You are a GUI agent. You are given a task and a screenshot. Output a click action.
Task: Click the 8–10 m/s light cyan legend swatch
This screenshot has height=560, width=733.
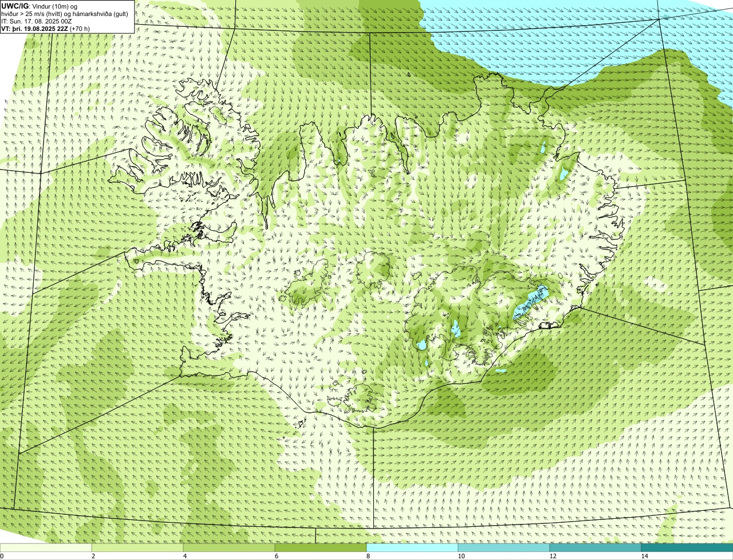point(412,548)
